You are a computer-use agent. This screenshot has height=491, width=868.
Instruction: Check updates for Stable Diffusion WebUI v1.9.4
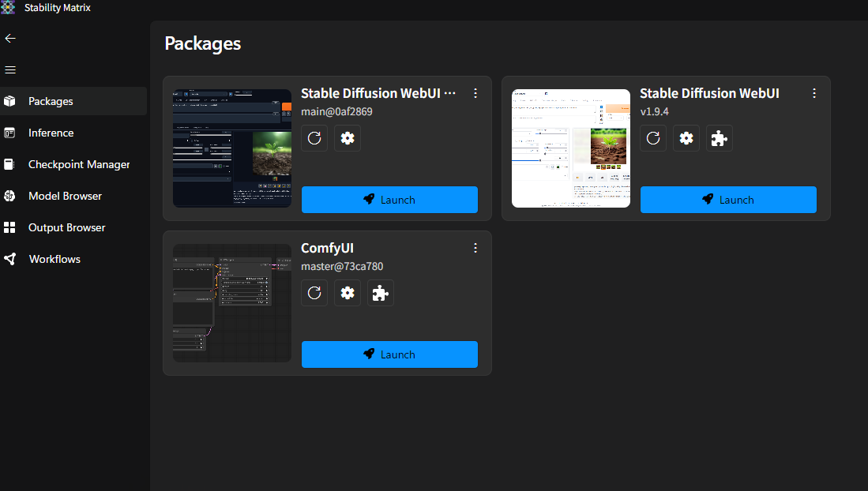click(x=653, y=138)
